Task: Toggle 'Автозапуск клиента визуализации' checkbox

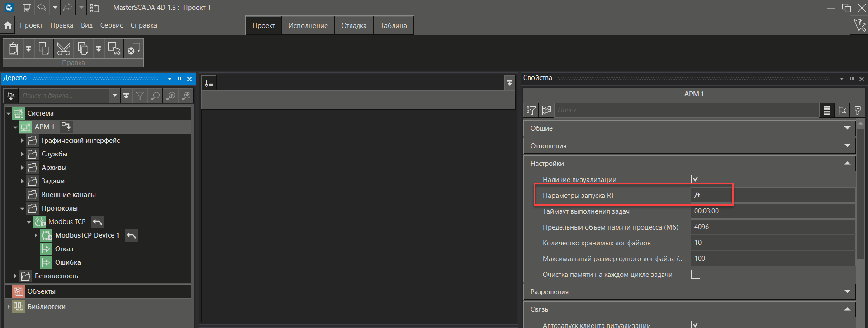Action: pyautogui.click(x=696, y=324)
